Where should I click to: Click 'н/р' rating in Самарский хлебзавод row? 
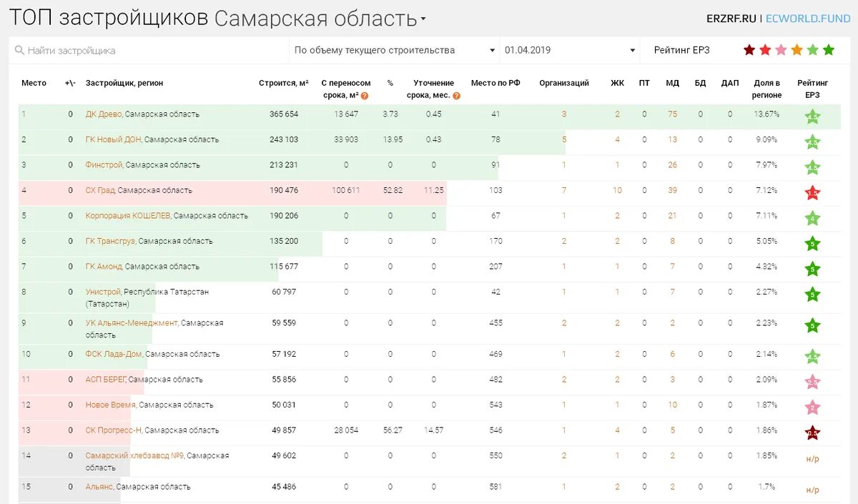[x=812, y=458]
